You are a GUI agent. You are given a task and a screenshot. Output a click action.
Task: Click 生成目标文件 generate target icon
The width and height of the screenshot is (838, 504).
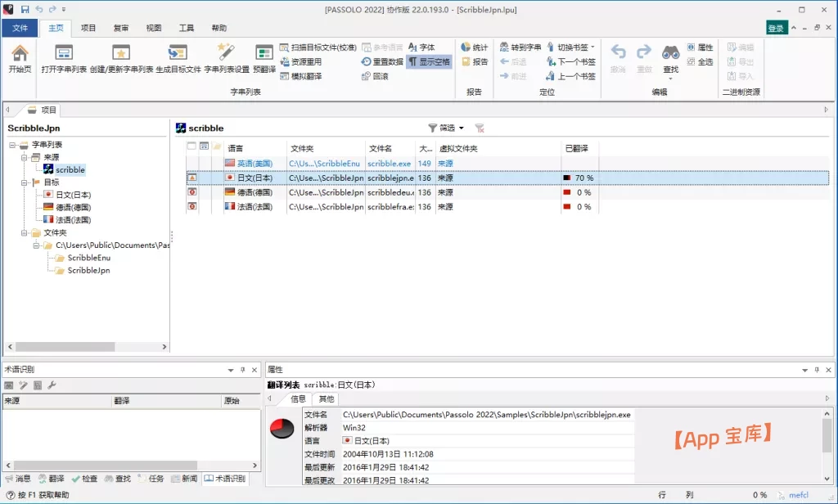tap(178, 55)
